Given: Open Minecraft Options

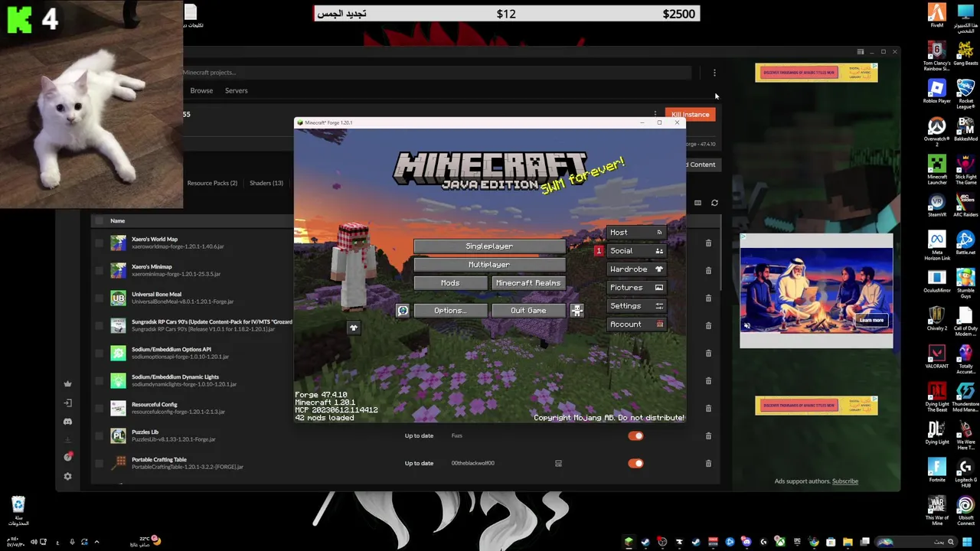Looking at the screenshot, I should pyautogui.click(x=450, y=311).
